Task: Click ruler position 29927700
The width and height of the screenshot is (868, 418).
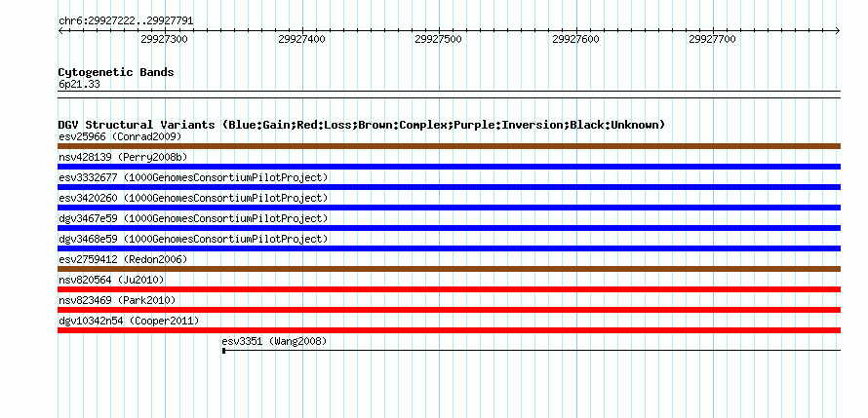Action: [x=713, y=39]
